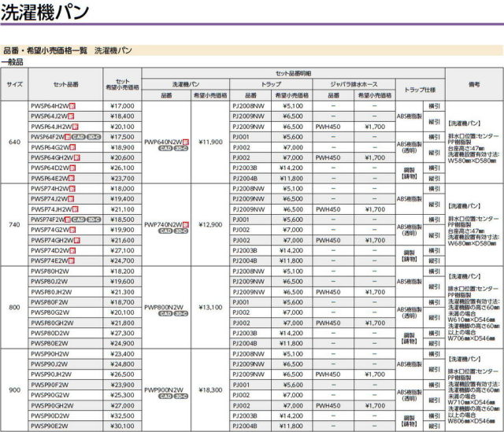The width and height of the screenshot is (504, 432).
Task: Click washing machine pan number PWP800N2W
Action: 164,308
